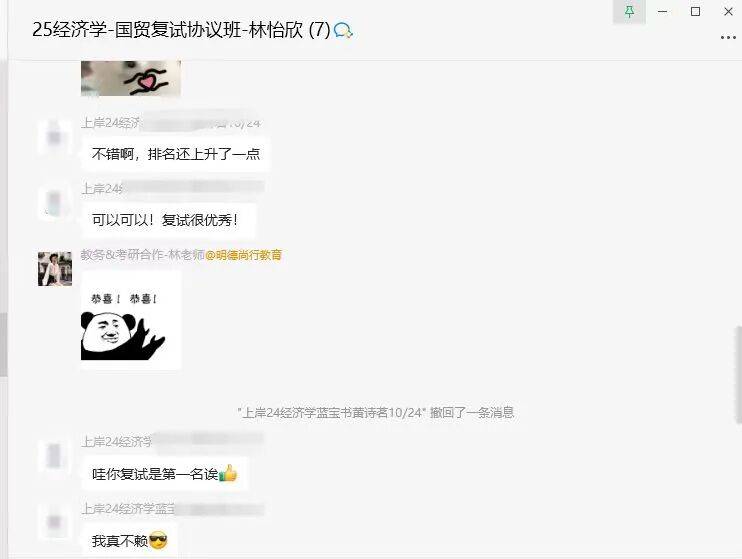Image resolution: width=742 pixels, height=559 pixels.
Task: Open the heart hand-gesture image at top
Action: tap(131, 78)
